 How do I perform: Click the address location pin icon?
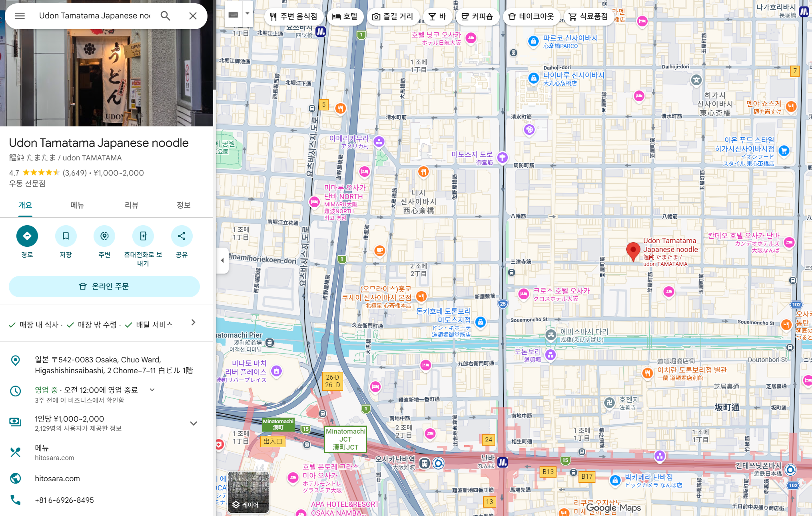click(x=15, y=361)
